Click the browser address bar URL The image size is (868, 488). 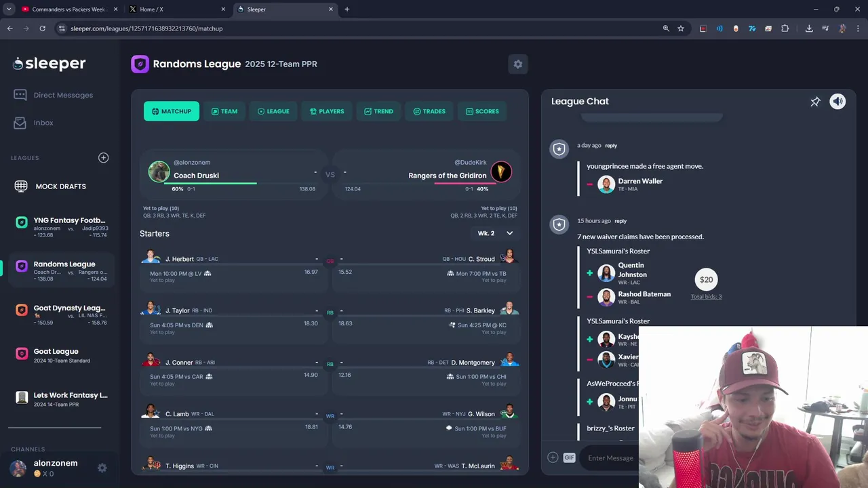[146, 28]
